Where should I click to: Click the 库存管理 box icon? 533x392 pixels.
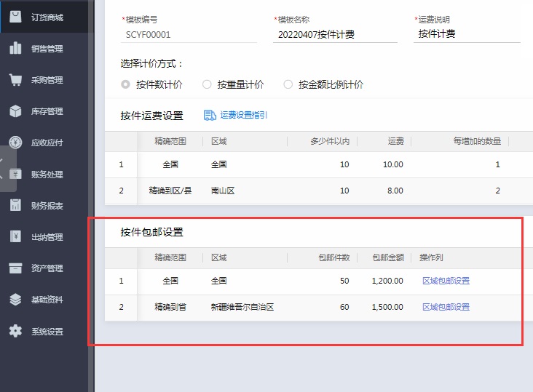(x=15, y=111)
